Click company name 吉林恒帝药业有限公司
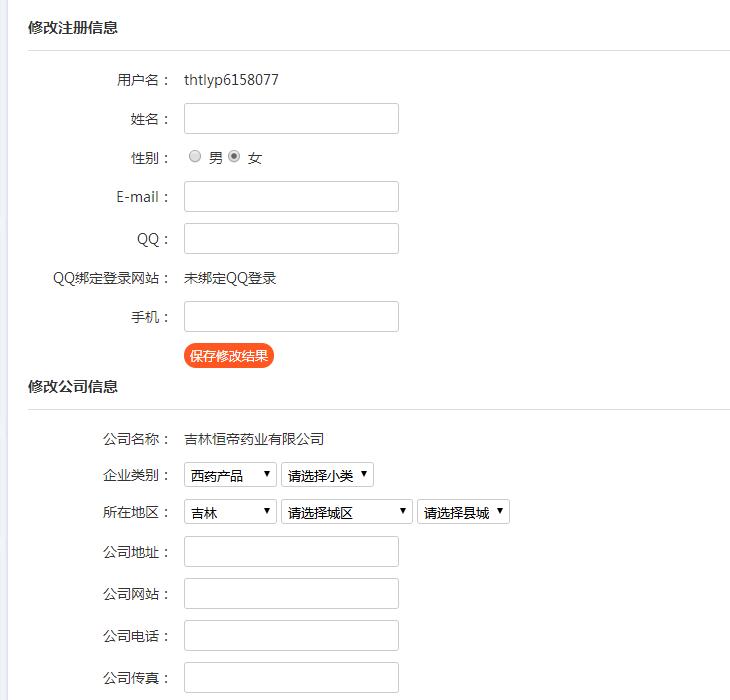Screen dimensions: 730x700 click(254, 438)
